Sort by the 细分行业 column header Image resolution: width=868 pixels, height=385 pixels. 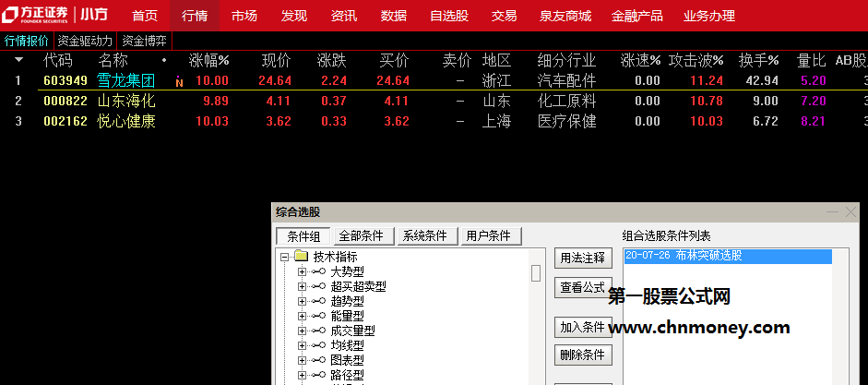tap(566, 60)
